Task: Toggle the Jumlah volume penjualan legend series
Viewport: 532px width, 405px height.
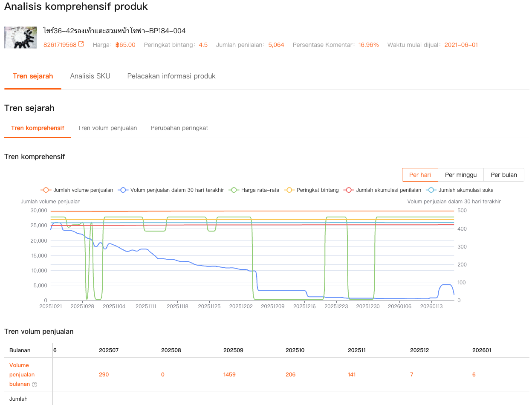Action: click(78, 190)
